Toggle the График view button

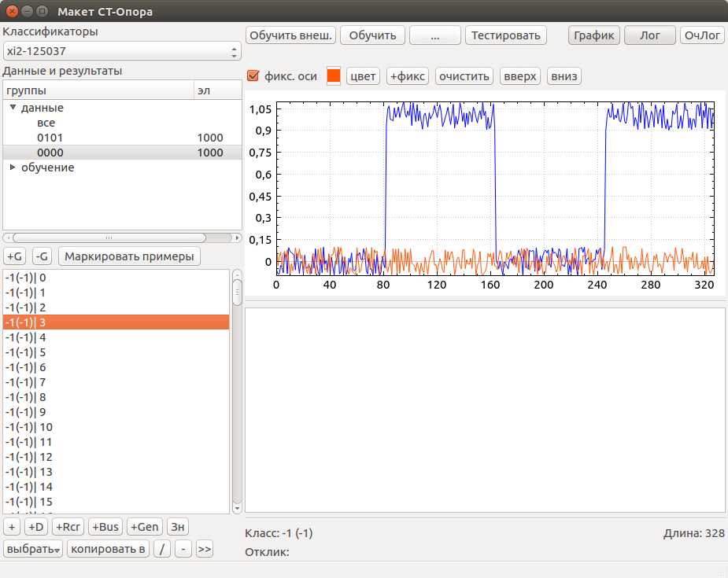(594, 35)
